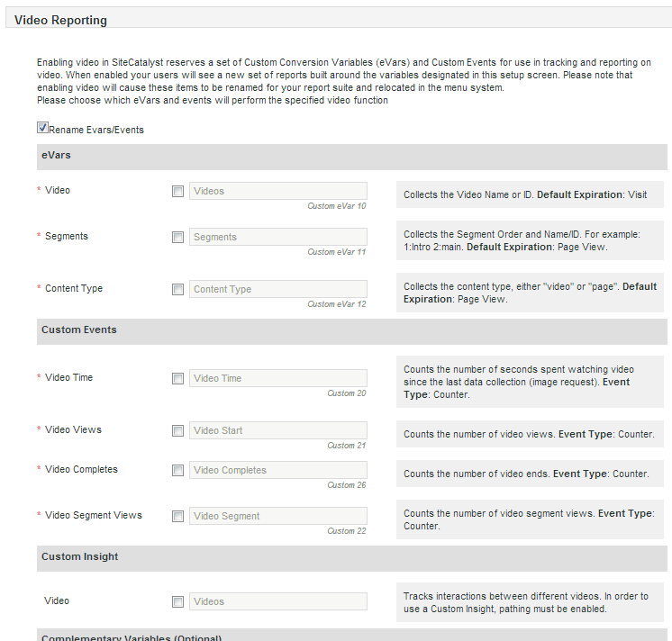Click the Videos field under Custom Insight

click(x=277, y=601)
